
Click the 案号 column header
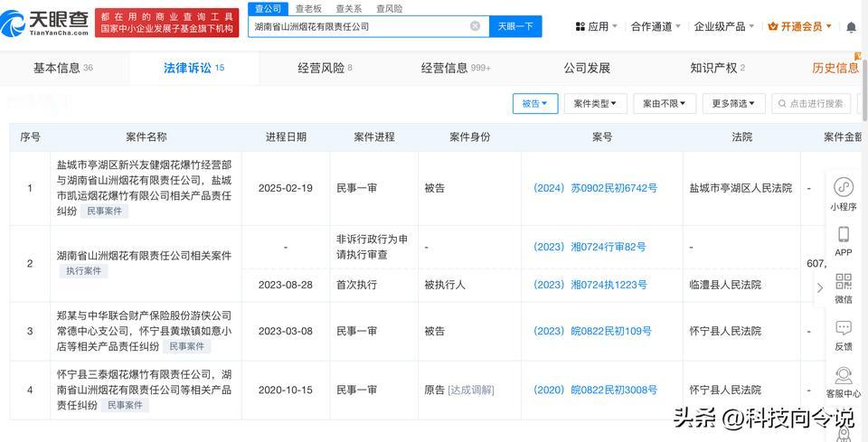602,137
